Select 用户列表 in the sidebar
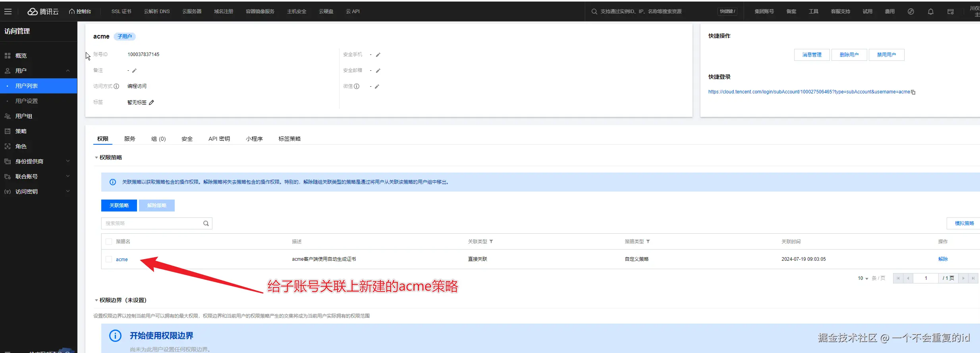The width and height of the screenshot is (980, 353). click(x=39, y=86)
